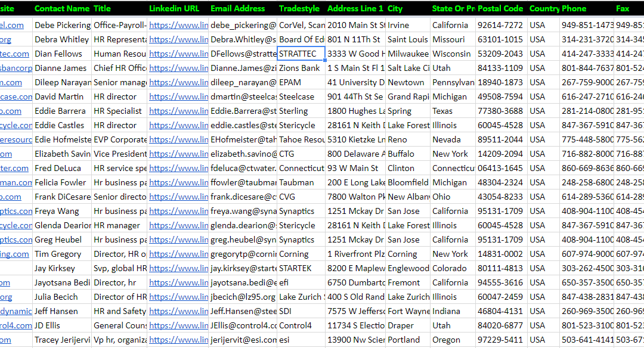Select the Irvine city cell

pos(408,25)
